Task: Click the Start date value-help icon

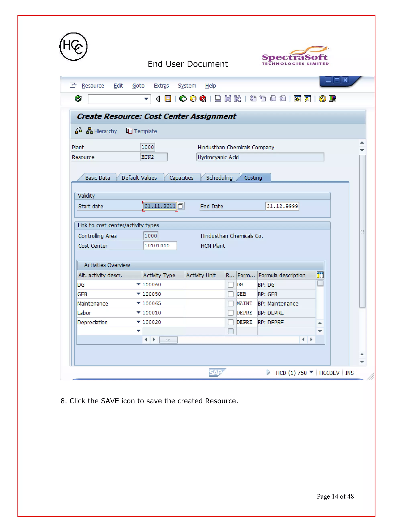Action: pos(181,206)
